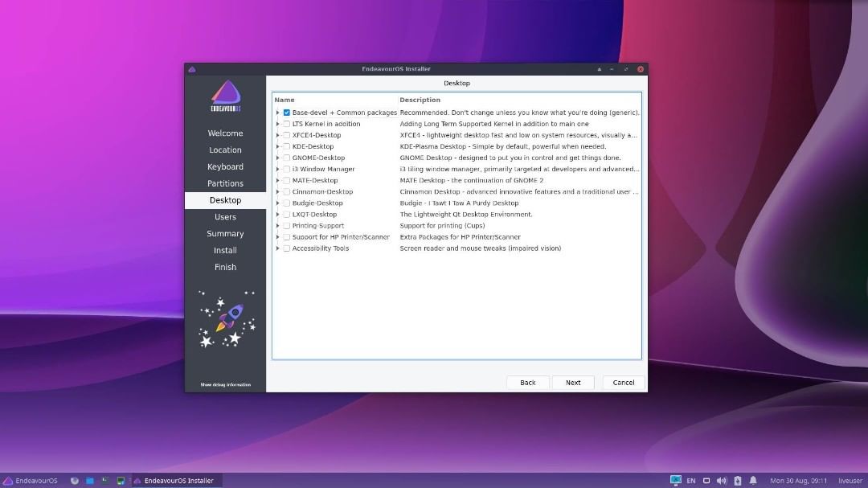This screenshot has height=488, width=868.
Task: Click Next to continue installation
Action: (573, 383)
